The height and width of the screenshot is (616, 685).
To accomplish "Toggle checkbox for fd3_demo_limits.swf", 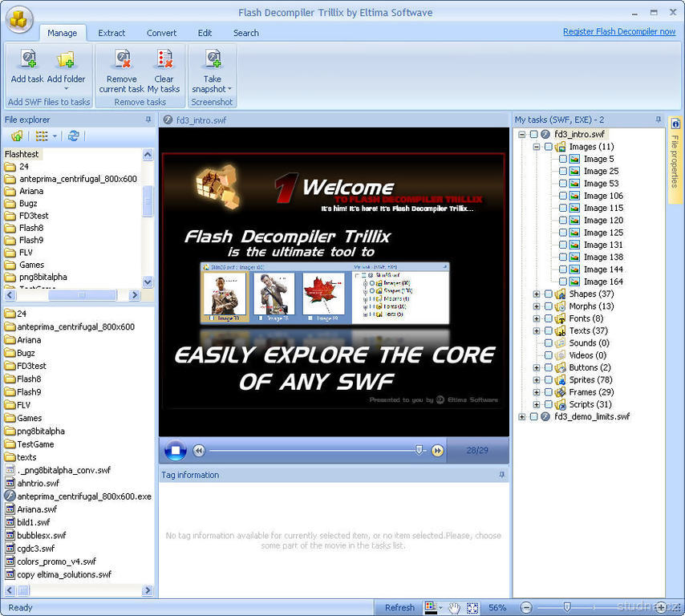I will click(x=533, y=417).
